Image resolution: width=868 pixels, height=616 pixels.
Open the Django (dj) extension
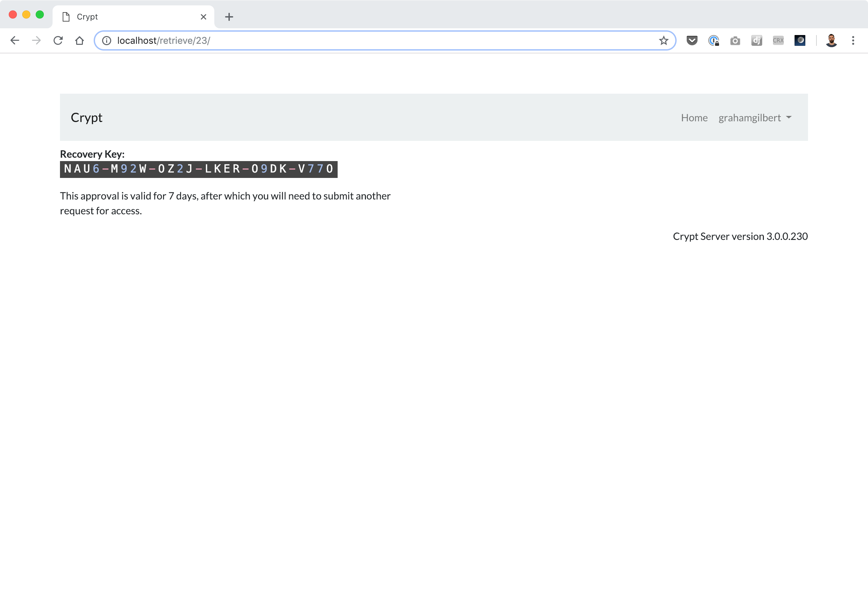coord(756,40)
